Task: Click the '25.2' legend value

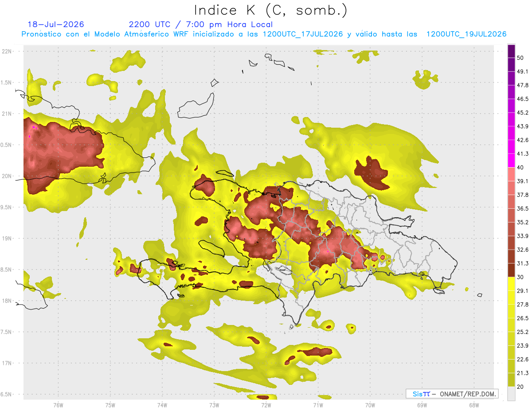Action: coord(523,332)
